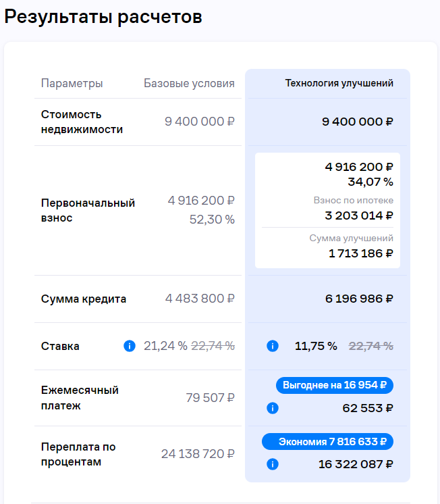Select the "Ежемесячный платеж" row label
This screenshot has width=440, height=504.
pyautogui.click(x=80, y=398)
